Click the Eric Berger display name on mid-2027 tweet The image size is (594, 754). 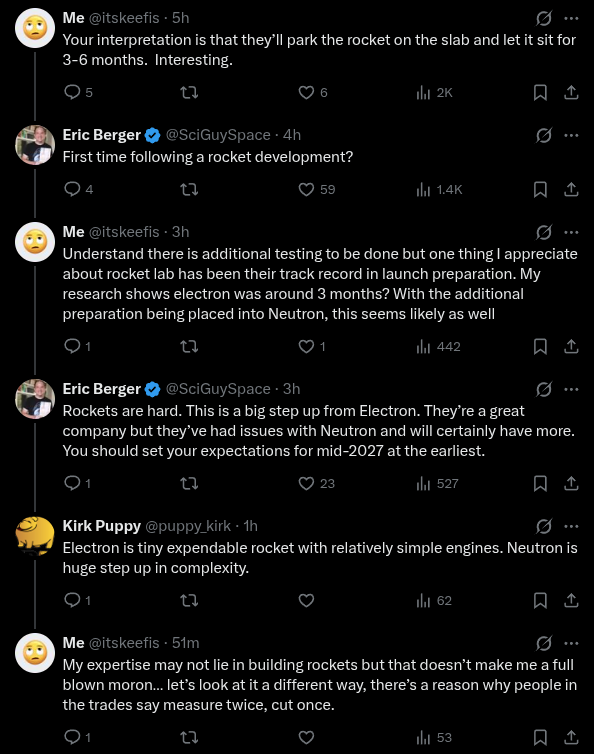click(x=101, y=389)
